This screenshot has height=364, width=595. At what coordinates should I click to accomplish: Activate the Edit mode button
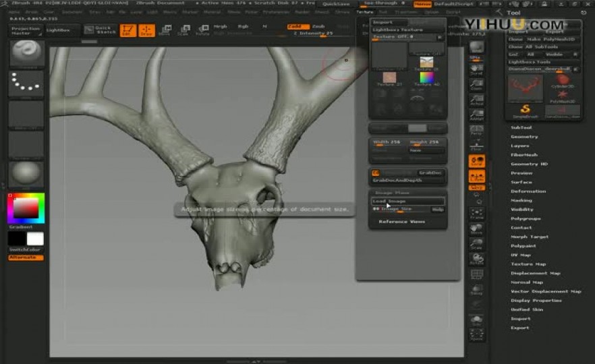point(128,30)
